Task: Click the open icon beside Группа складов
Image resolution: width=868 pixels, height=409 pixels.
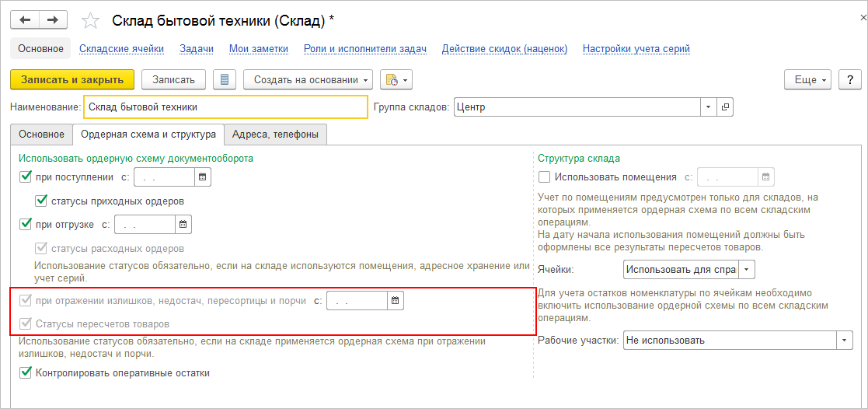Action: (x=725, y=107)
